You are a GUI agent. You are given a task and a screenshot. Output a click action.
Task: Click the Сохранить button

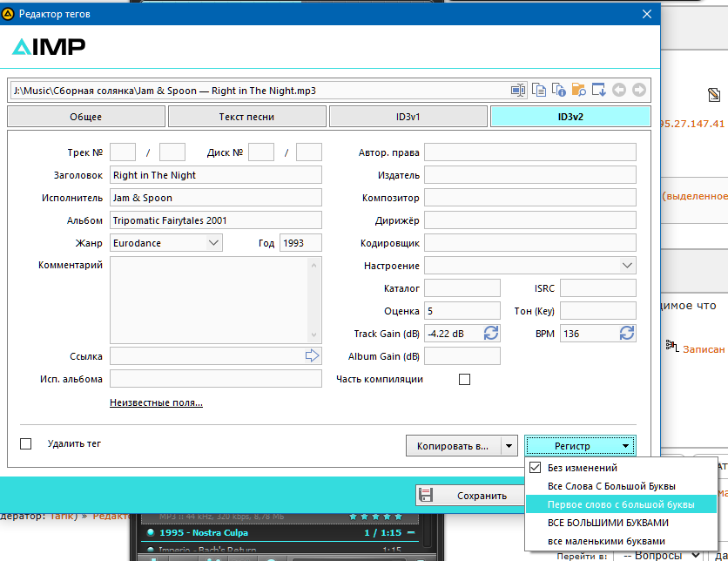pyautogui.click(x=470, y=496)
